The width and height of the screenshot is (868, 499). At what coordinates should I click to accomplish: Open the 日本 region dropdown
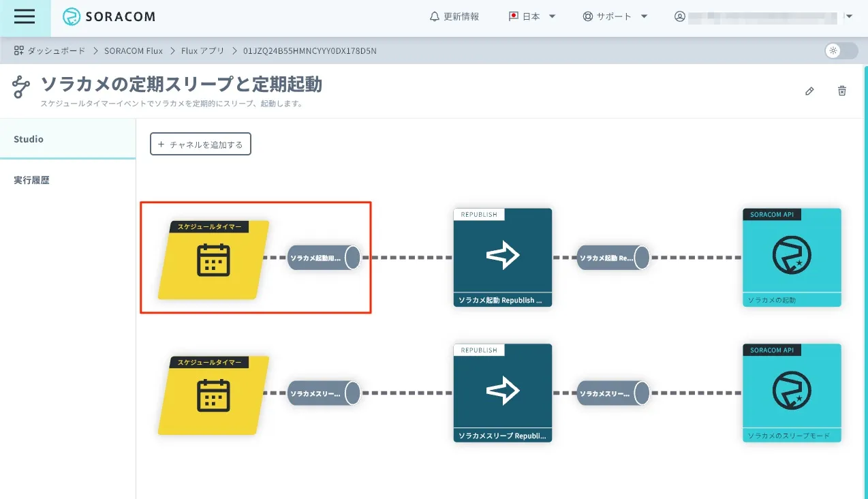[532, 17]
